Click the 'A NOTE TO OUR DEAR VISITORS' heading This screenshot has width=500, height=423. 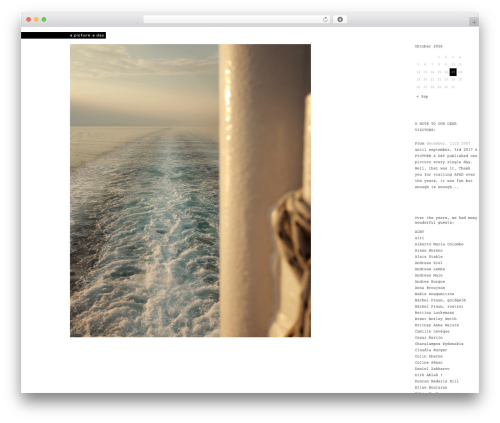click(x=436, y=127)
